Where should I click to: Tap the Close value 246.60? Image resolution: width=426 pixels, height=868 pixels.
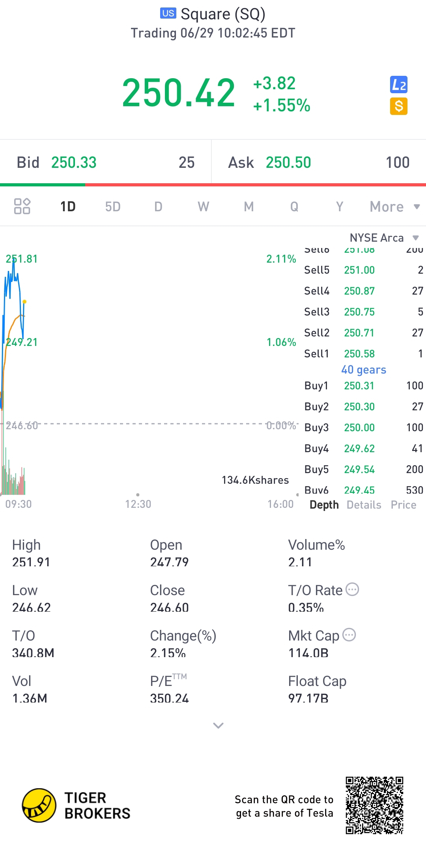click(x=169, y=607)
